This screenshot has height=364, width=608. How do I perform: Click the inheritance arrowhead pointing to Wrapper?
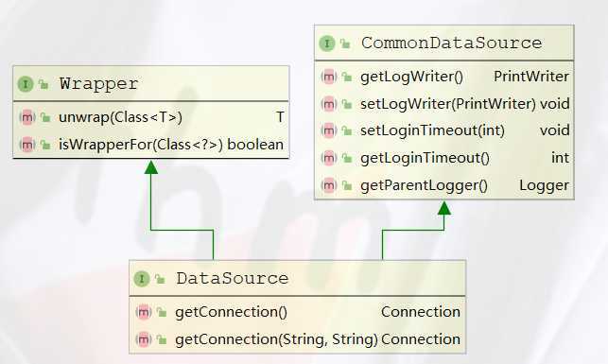pos(151,167)
